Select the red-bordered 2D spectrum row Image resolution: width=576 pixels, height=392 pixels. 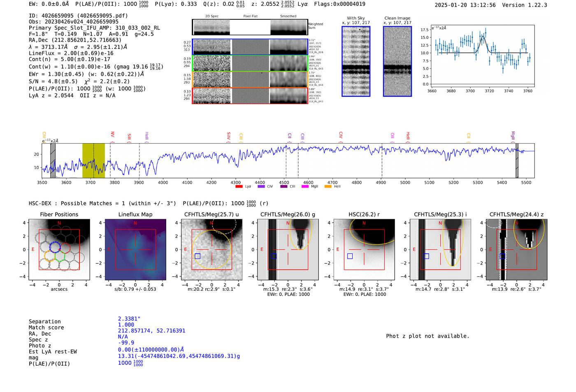250,95
